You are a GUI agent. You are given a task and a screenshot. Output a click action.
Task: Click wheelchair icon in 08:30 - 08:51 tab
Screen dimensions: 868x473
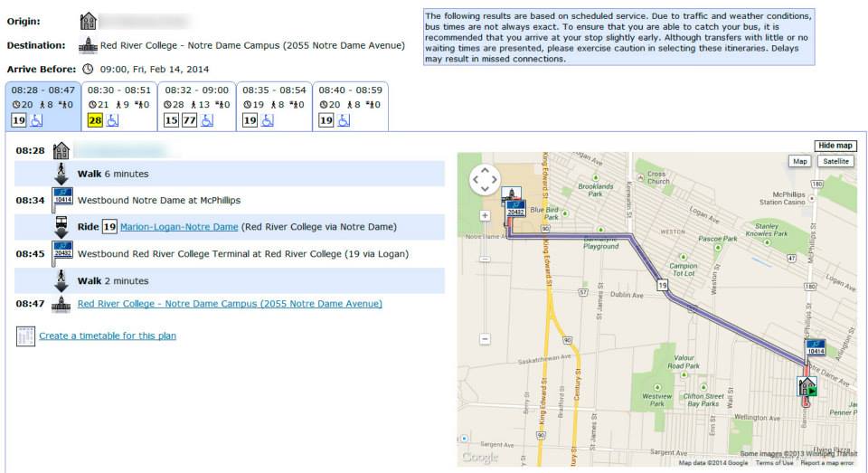click(x=112, y=120)
